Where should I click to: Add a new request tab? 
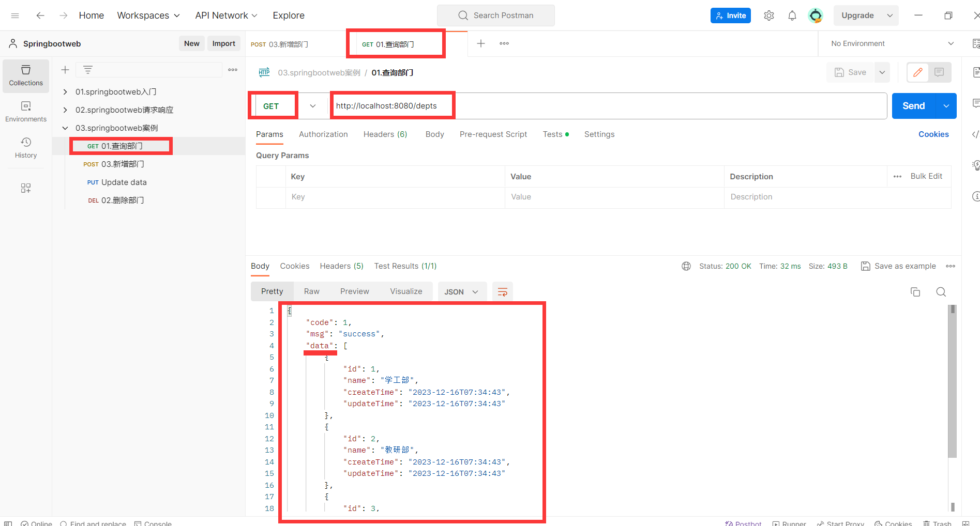(x=481, y=43)
